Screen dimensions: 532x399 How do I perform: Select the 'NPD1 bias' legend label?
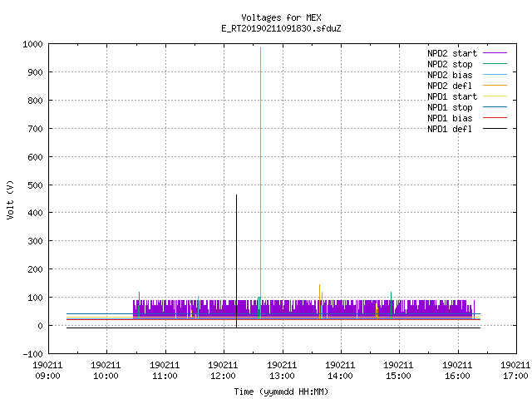pyautogui.click(x=450, y=118)
